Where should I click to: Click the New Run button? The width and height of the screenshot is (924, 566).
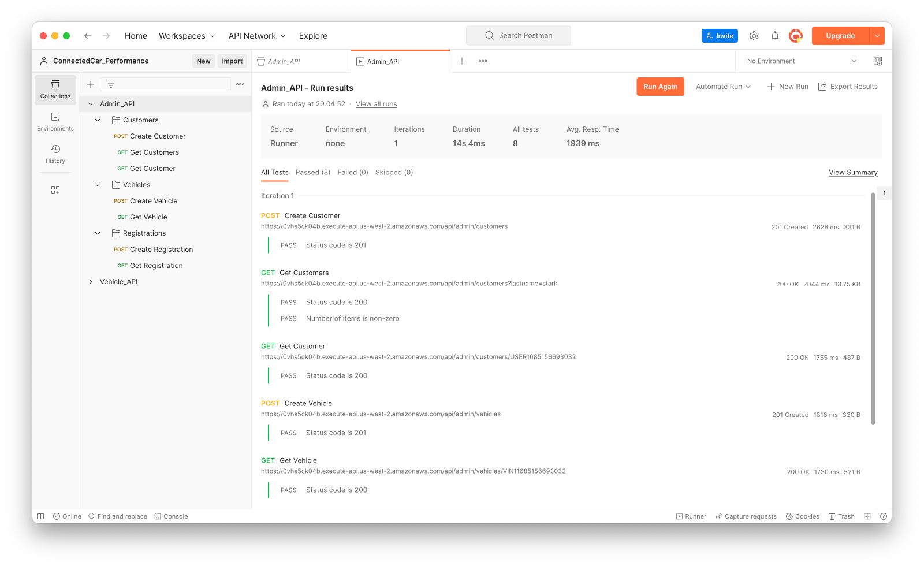788,87
